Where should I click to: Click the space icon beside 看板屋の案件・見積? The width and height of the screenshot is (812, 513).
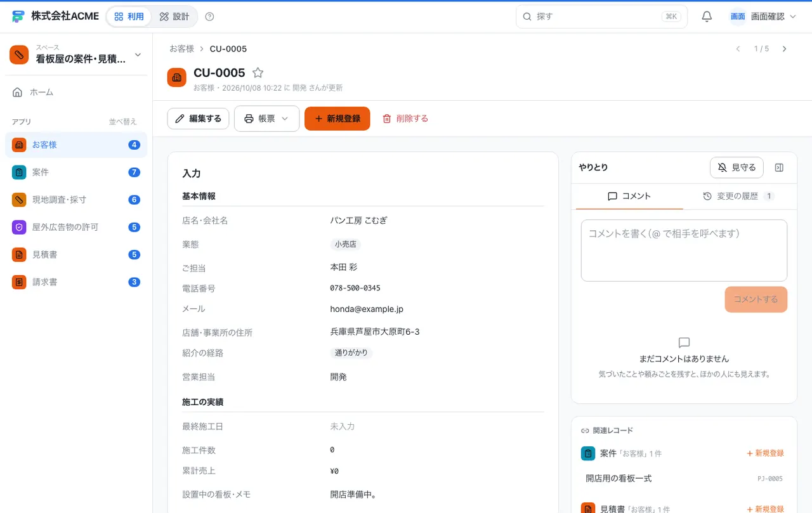point(19,55)
